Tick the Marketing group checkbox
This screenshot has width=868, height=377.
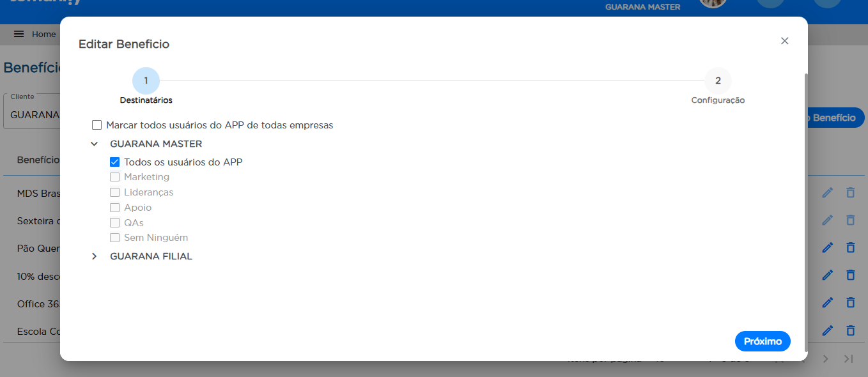(115, 177)
